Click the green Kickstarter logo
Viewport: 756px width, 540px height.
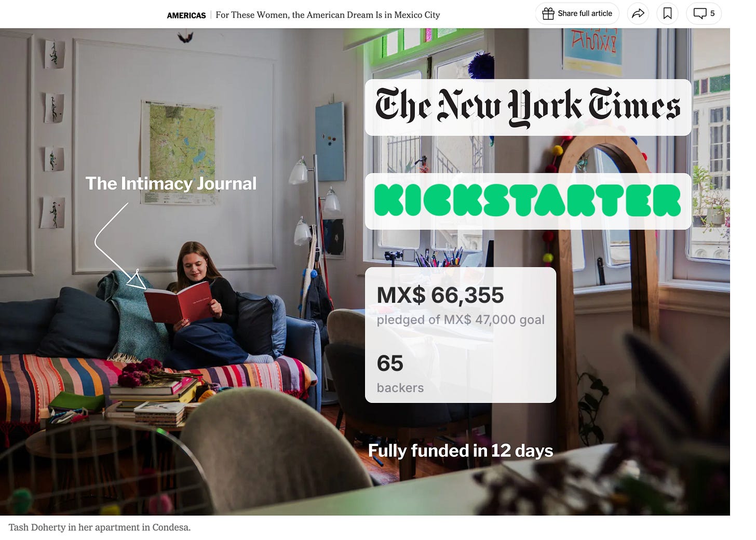pos(528,201)
